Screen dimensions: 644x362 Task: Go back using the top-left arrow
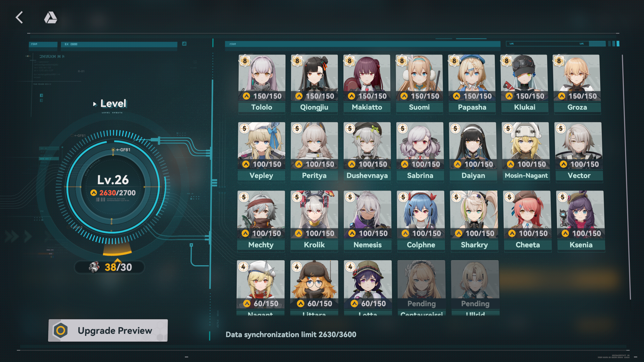(19, 18)
